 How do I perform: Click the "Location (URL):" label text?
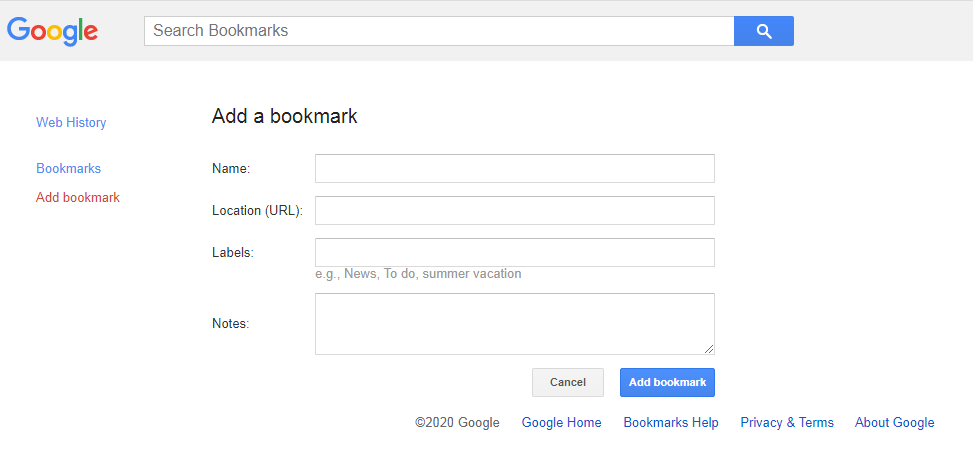tap(257, 211)
